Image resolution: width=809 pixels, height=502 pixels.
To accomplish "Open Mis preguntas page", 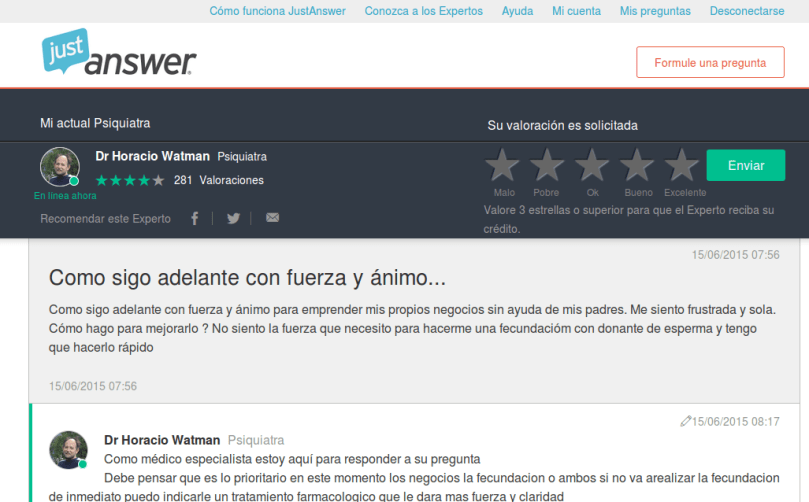I will click(655, 11).
